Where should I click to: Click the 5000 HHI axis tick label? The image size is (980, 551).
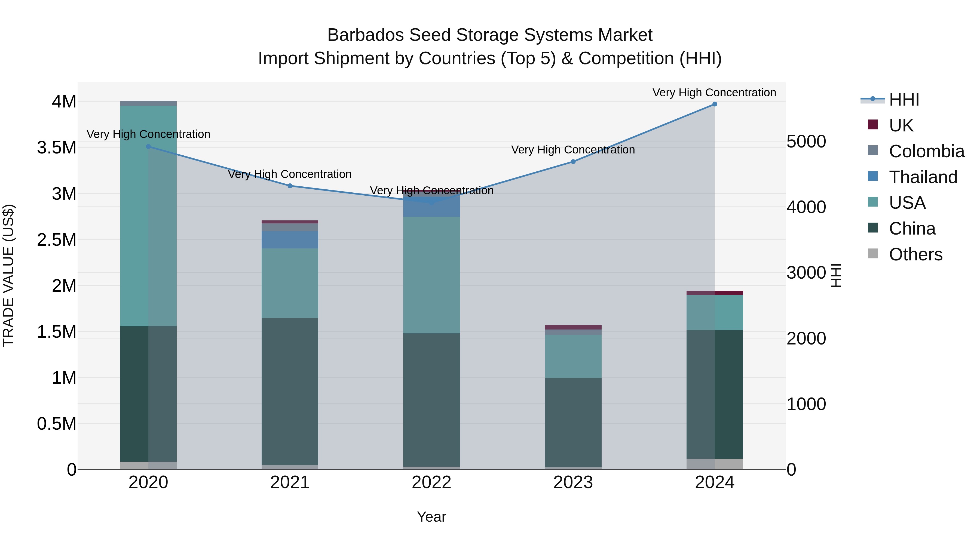(x=806, y=141)
